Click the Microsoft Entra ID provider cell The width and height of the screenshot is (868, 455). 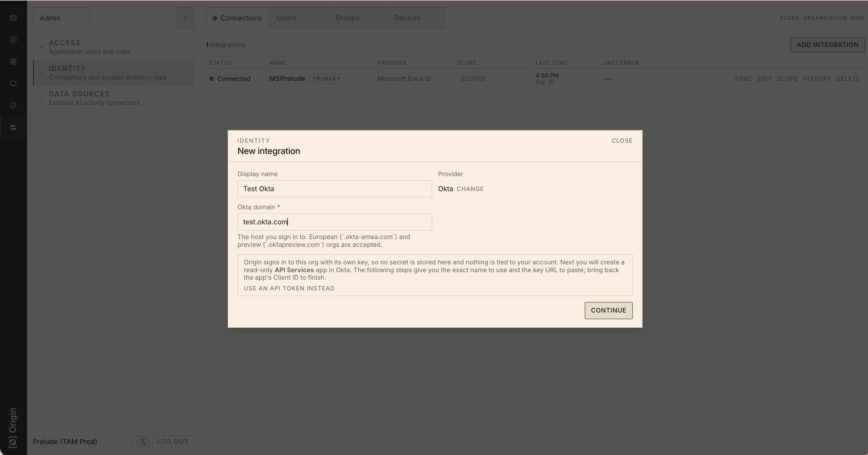tap(404, 78)
